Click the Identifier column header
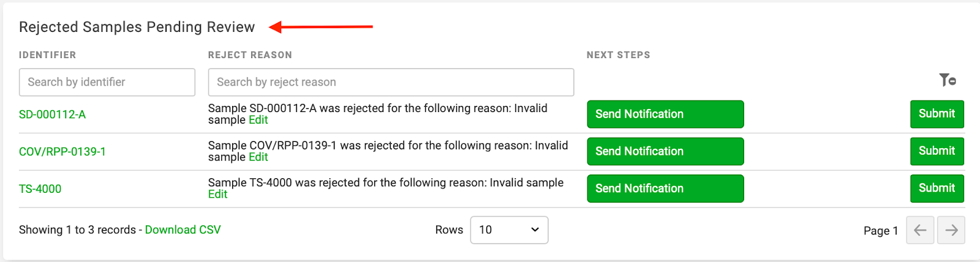 (x=48, y=55)
